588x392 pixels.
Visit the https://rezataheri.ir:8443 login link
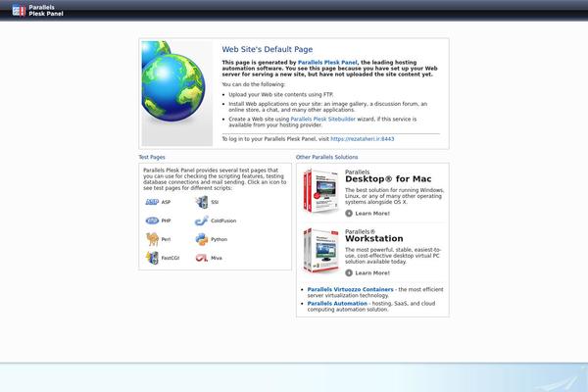click(363, 139)
